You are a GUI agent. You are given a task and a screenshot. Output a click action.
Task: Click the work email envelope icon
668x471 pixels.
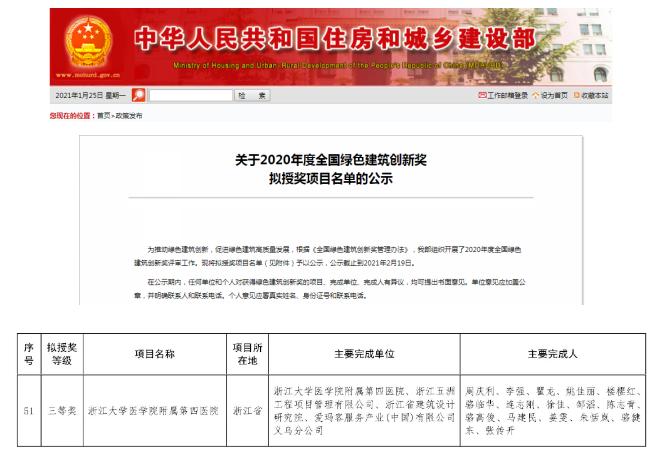[481, 95]
